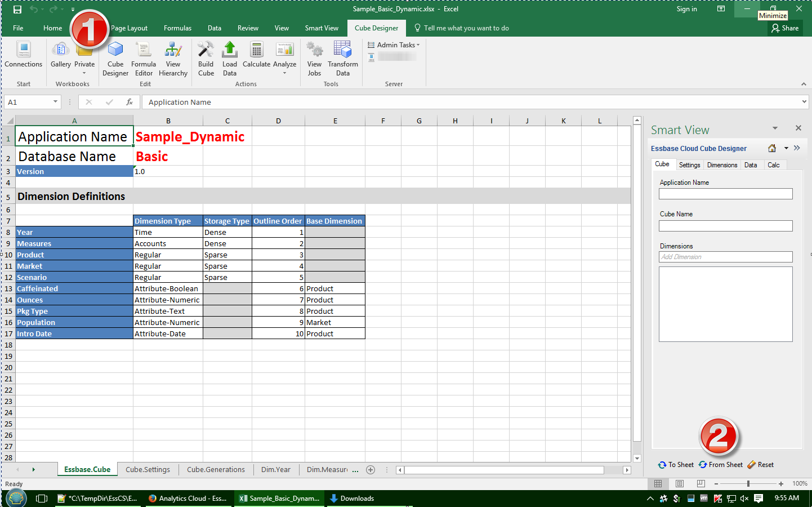Open the Formula Editor
The image size is (812, 507).
[x=144, y=59]
